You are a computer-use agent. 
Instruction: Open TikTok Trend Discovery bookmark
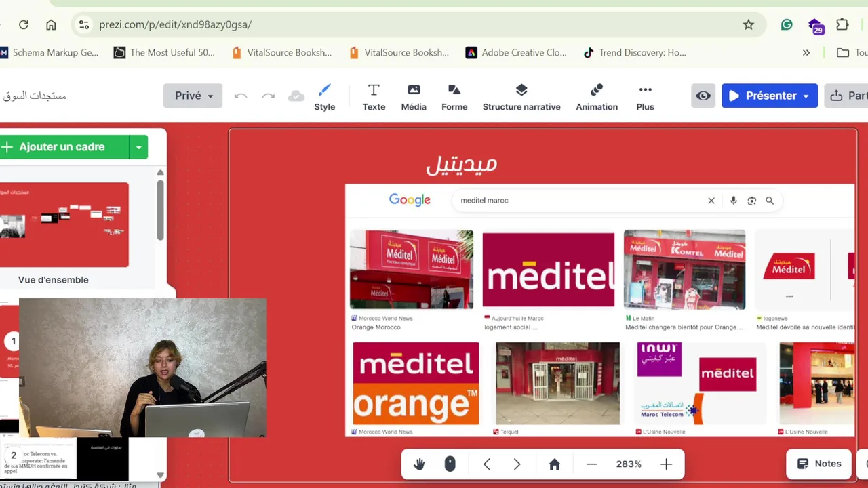(x=635, y=52)
